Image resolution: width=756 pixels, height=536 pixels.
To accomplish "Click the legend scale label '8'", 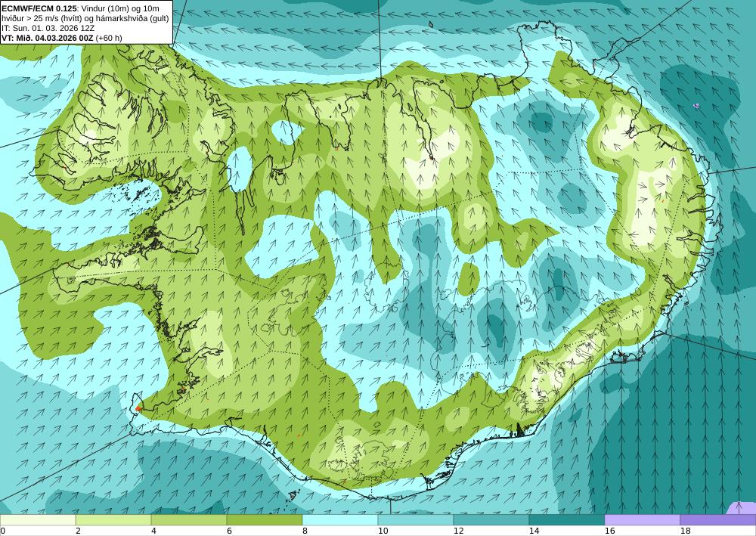I will 305,531.
